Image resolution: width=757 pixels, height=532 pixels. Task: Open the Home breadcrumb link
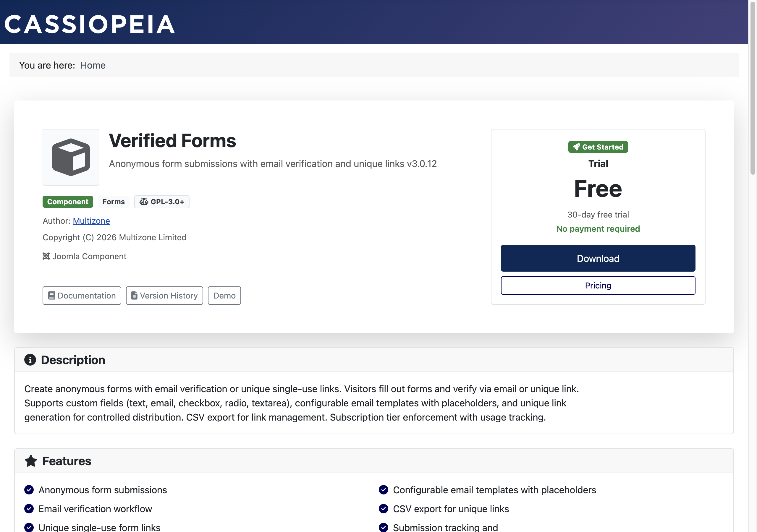[93, 65]
